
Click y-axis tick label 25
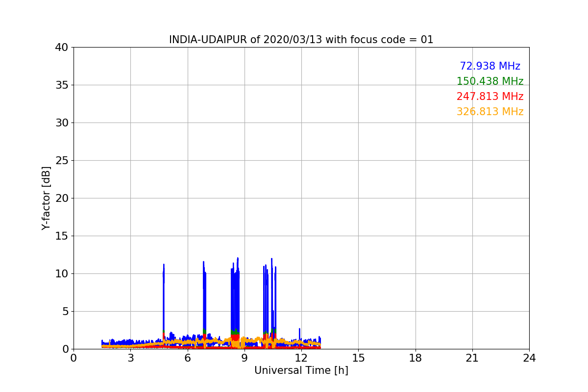click(61, 161)
